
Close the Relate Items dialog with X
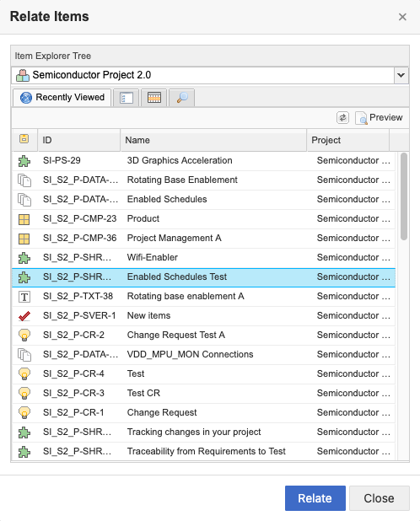[x=402, y=17]
